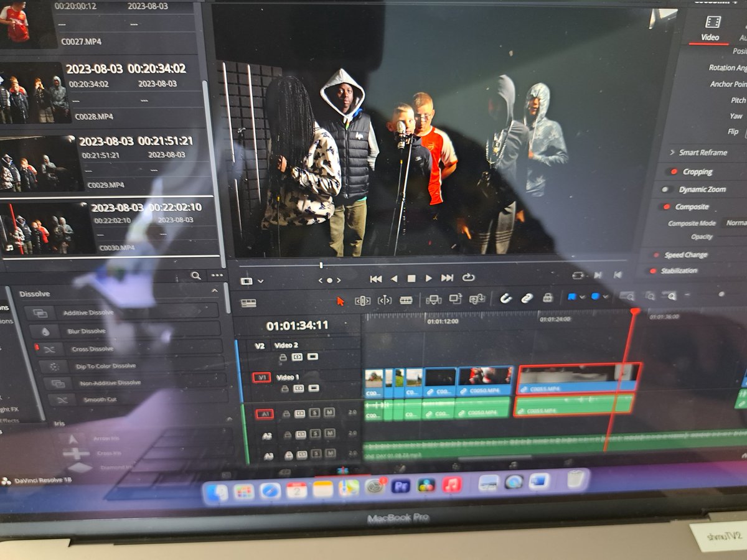Viewport: 747px width, 560px height.
Task: Click the Insert Clip toolbar icon
Action: tap(434, 299)
